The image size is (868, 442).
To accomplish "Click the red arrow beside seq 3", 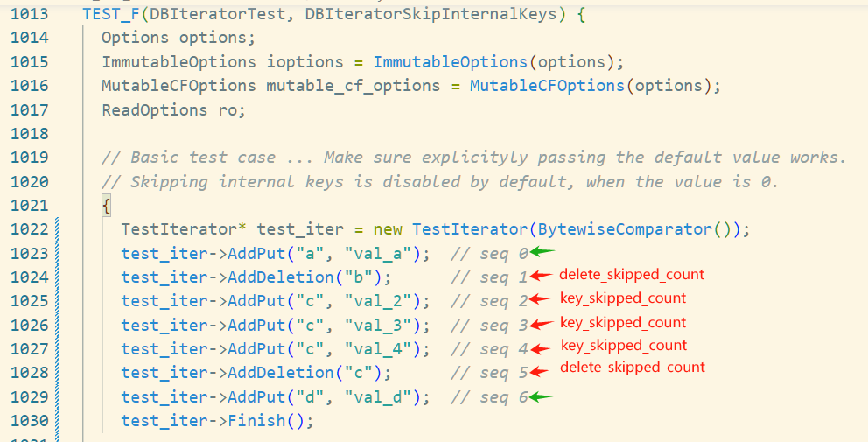I will (x=542, y=325).
